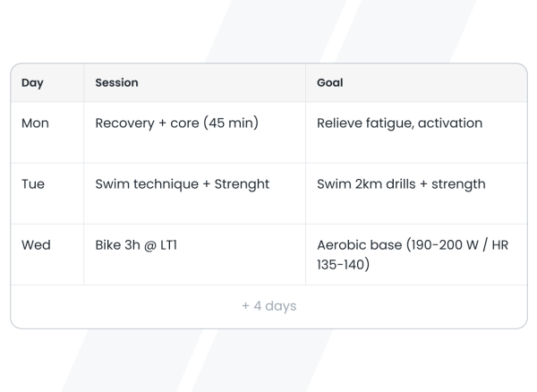Select the "Swim 2km drills + strength" goal

point(401,184)
